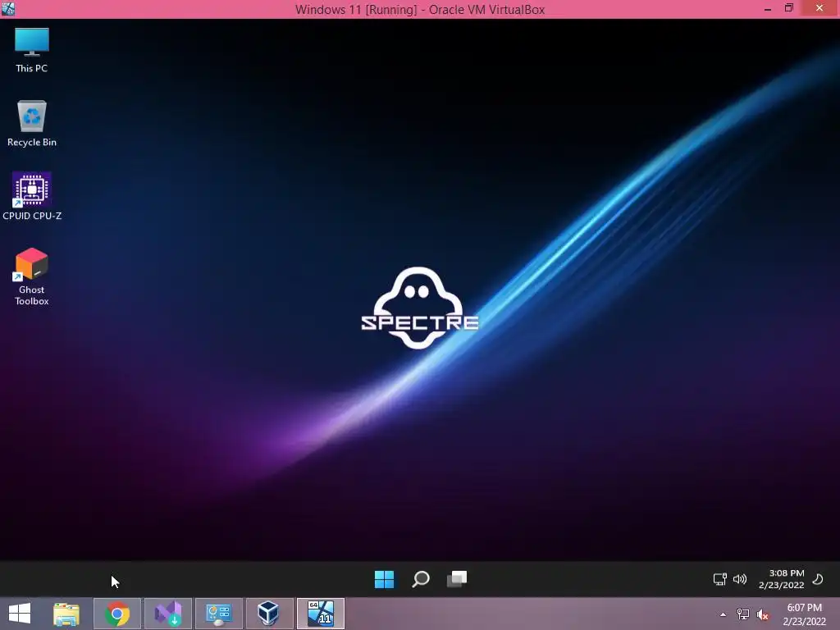Minimize the VirtualBox VM window

(768, 8)
